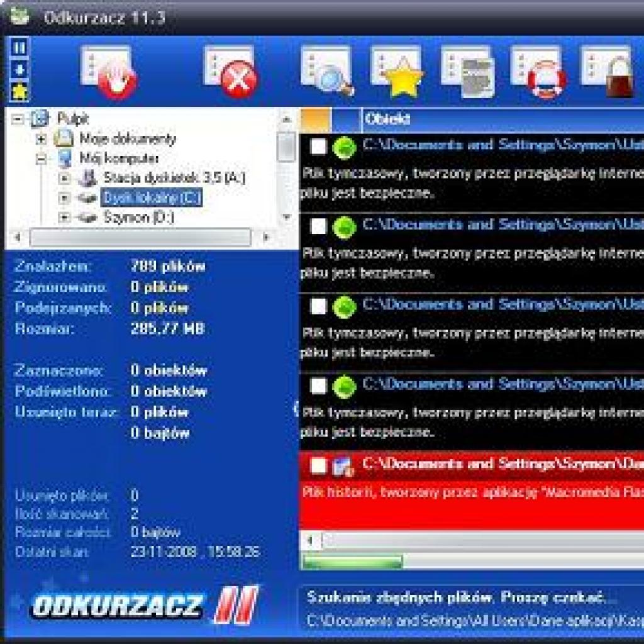
Task: Click the red X delete toolbar icon
Action: (x=231, y=72)
